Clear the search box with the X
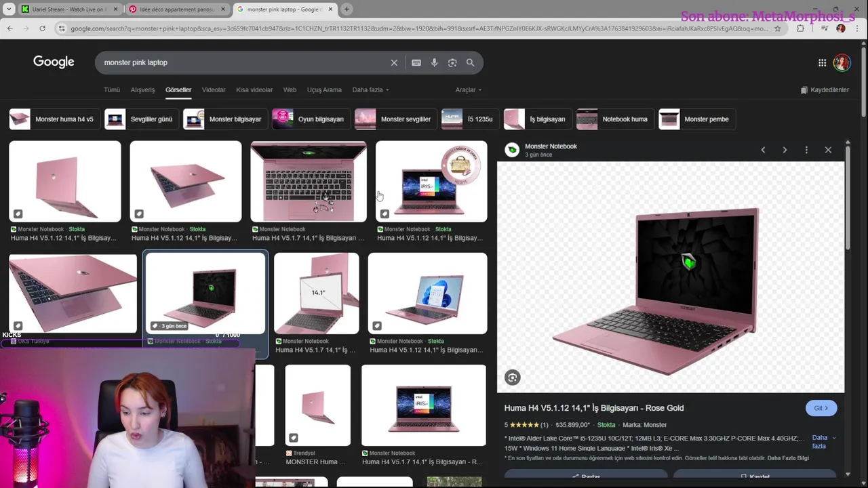The height and width of the screenshot is (488, 868). coord(394,62)
